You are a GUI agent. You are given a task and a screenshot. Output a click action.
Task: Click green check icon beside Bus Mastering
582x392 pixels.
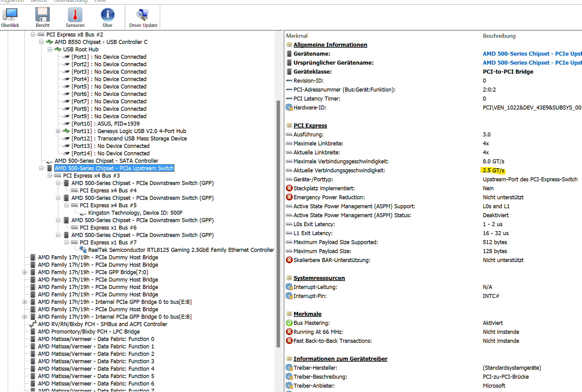[289, 323]
